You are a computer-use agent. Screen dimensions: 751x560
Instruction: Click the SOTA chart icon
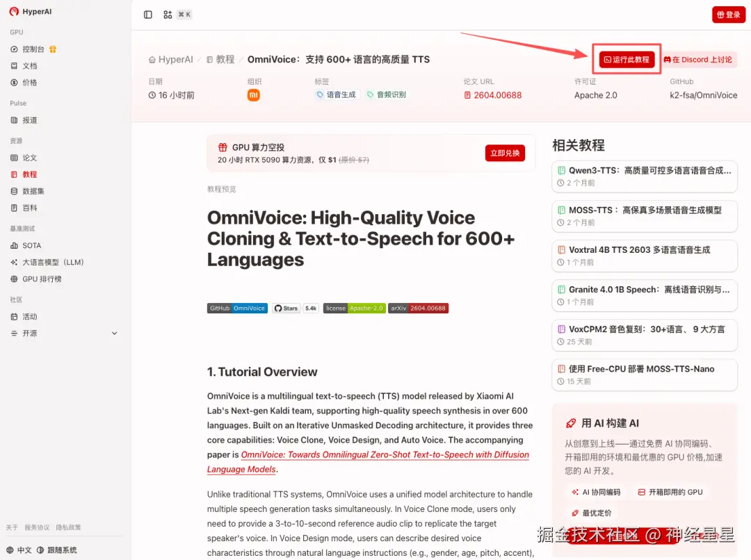pyautogui.click(x=15, y=245)
